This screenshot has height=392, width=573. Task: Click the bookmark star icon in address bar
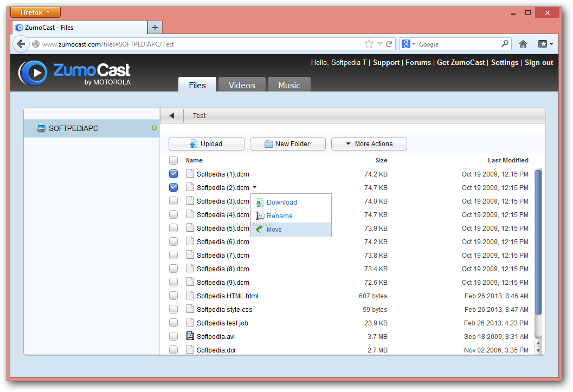369,44
